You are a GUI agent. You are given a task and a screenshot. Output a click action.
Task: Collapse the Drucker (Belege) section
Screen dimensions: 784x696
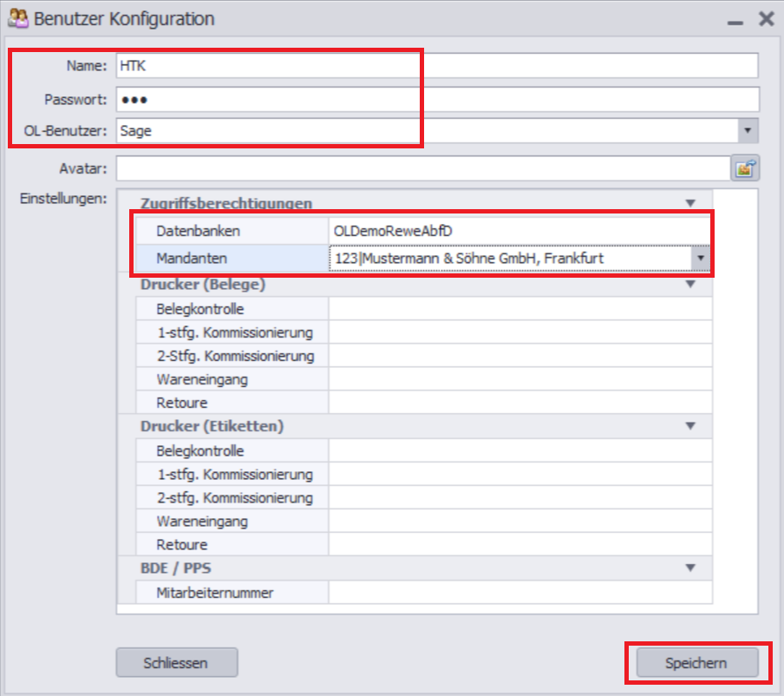pyautogui.click(x=690, y=284)
